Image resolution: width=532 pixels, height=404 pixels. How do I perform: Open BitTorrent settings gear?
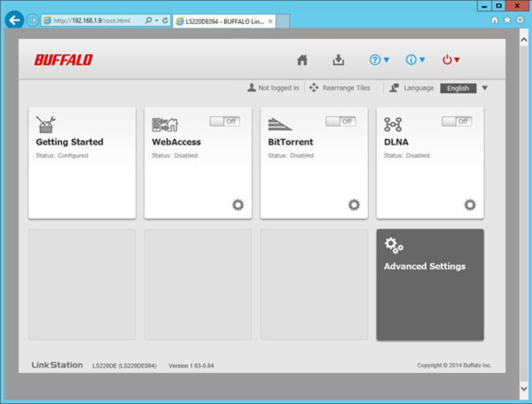[x=354, y=205]
